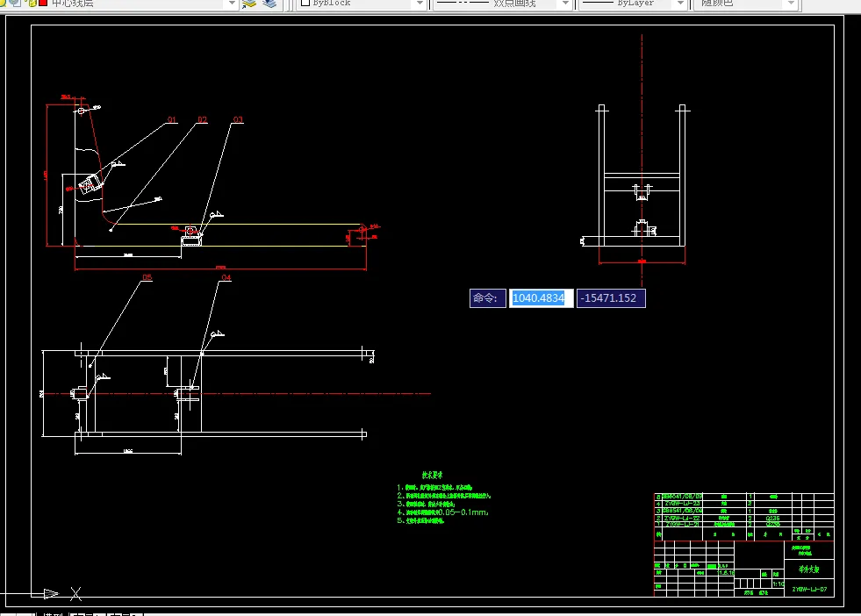The height and width of the screenshot is (616, 861).
Task: Select the 1:10 scale text in title block
Action: point(778,584)
